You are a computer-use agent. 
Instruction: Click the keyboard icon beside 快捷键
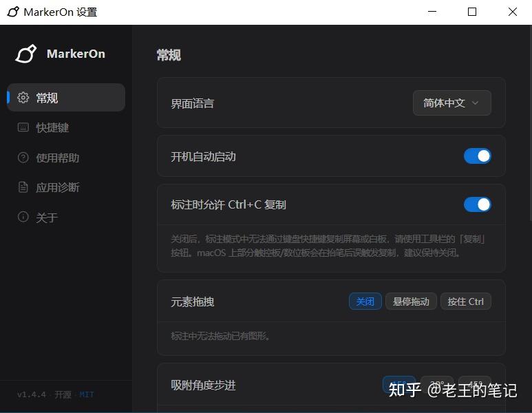pos(23,127)
